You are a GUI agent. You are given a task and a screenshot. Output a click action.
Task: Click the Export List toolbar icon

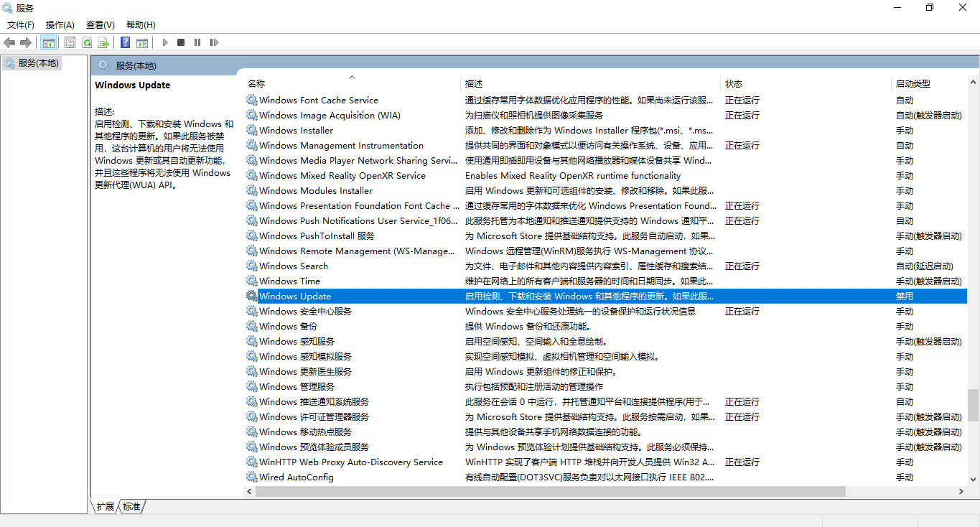tap(103, 42)
